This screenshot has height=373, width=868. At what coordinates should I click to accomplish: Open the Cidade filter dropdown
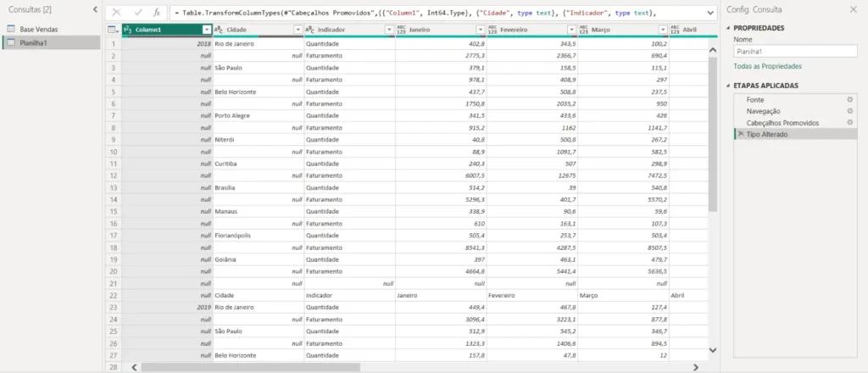(298, 30)
